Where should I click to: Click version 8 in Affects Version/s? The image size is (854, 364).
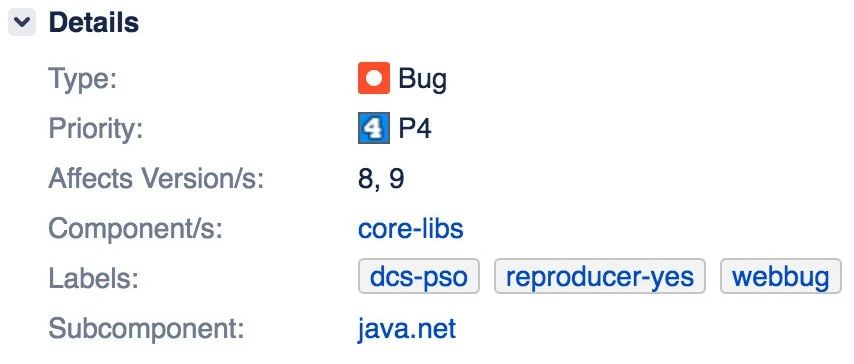(x=366, y=179)
